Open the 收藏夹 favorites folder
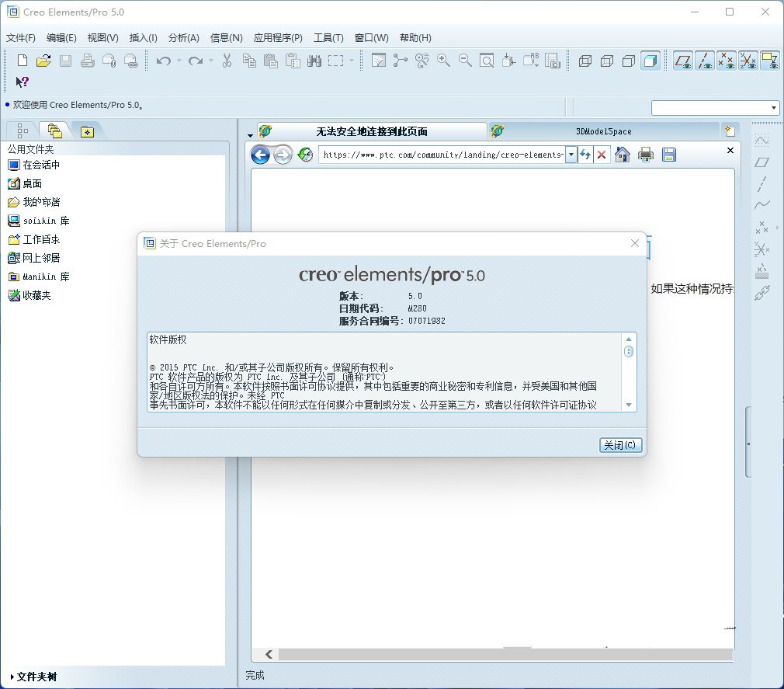The image size is (784, 689). pyautogui.click(x=29, y=295)
